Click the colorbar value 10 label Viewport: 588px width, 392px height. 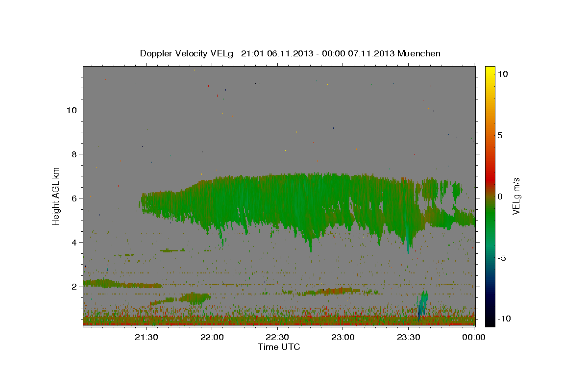pos(502,74)
